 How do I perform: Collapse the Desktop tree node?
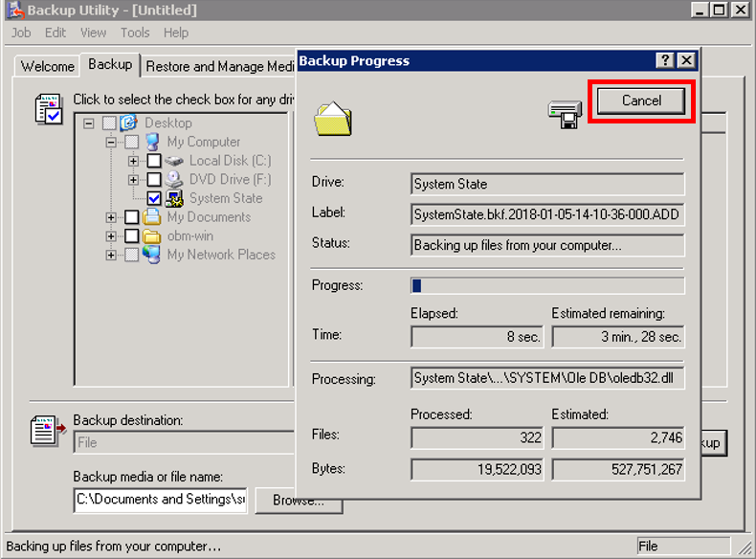(89, 123)
